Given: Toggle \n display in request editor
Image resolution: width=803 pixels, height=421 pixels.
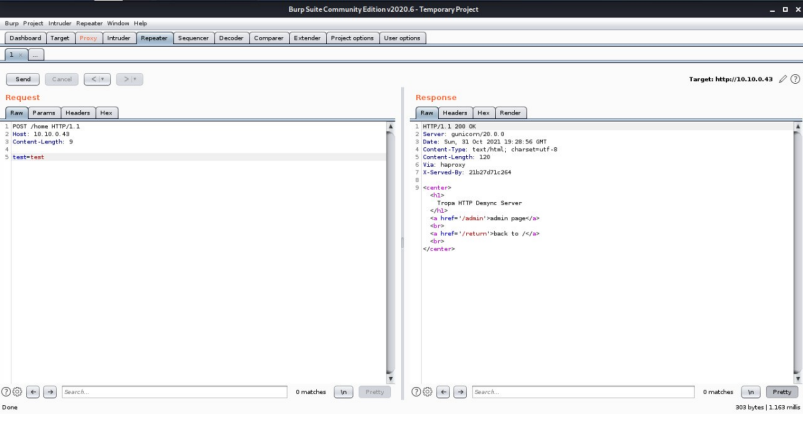Looking at the screenshot, I should click(341, 392).
